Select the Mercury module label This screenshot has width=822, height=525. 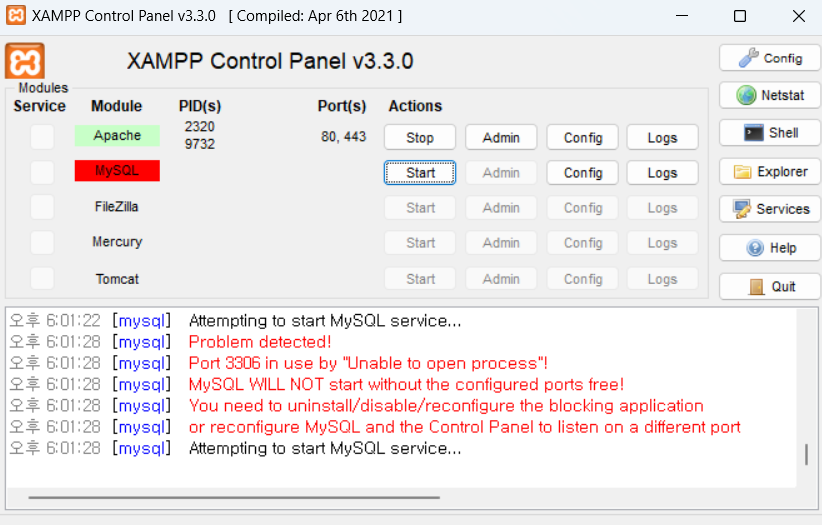117,242
